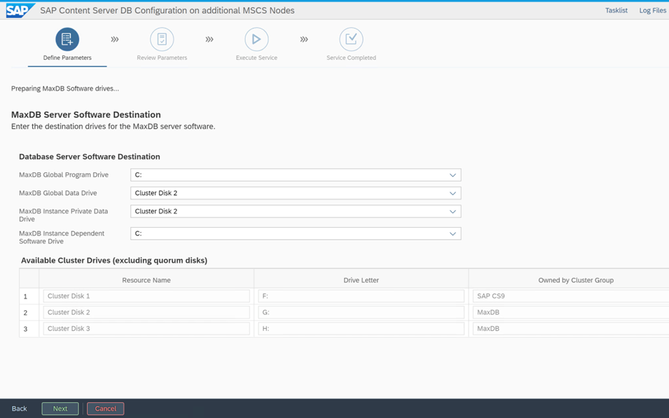Open the Log Files link
Viewport: 669px width, 418px height.
coord(652,11)
